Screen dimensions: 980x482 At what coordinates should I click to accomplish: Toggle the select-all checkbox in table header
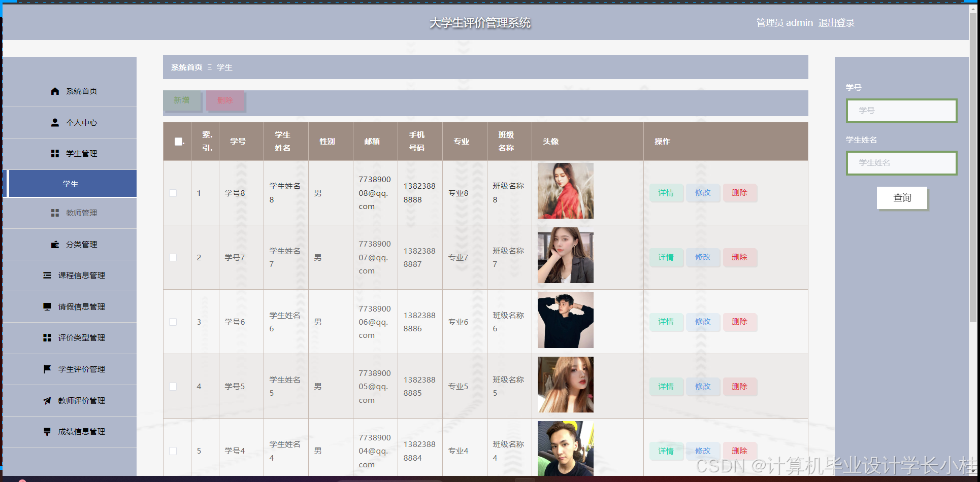click(x=178, y=142)
